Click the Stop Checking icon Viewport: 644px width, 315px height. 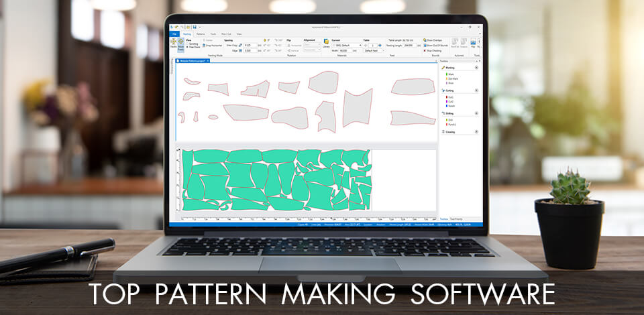425,50
